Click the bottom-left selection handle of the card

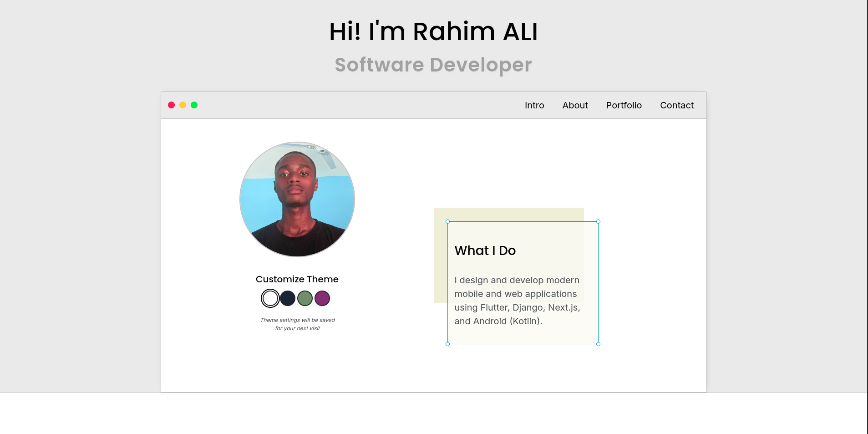pos(447,344)
